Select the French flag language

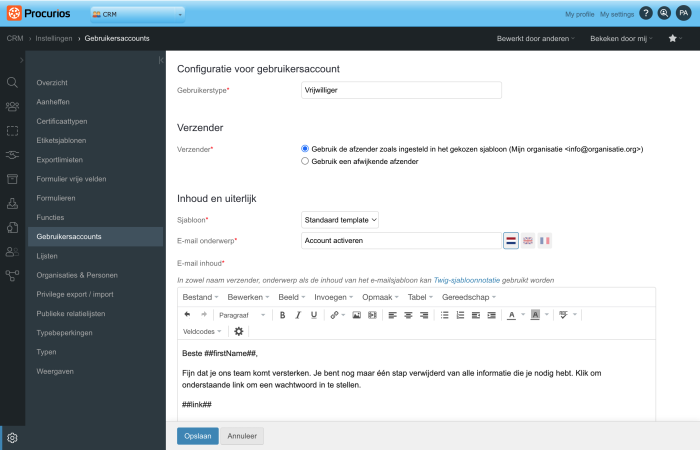pos(545,241)
